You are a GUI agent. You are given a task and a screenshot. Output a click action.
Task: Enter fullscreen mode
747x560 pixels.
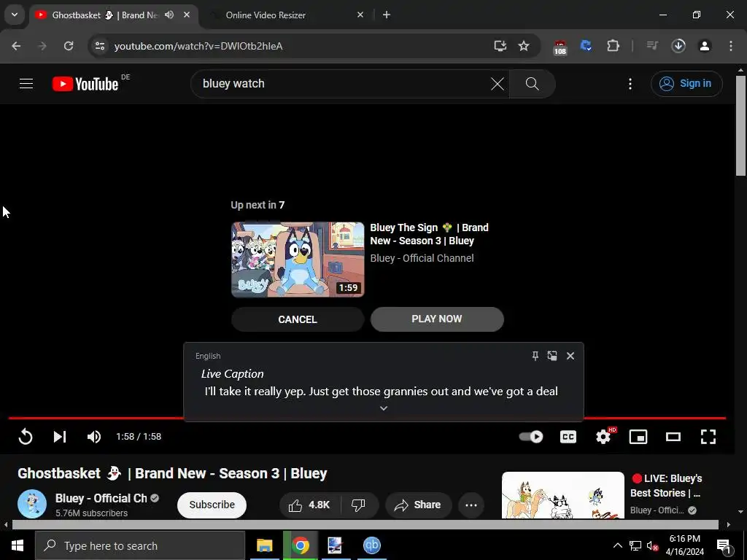click(x=708, y=437)
